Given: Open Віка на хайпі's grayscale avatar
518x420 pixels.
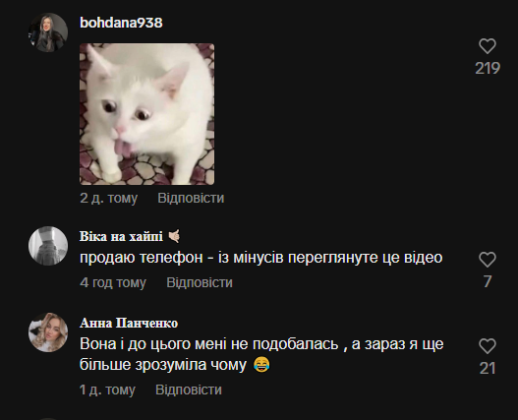Looking at the screenshot, I should [48, 246].
